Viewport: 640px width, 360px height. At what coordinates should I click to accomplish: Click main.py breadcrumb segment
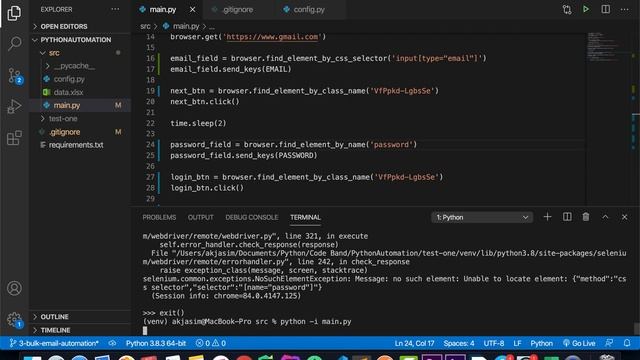(x=186, y=26)
